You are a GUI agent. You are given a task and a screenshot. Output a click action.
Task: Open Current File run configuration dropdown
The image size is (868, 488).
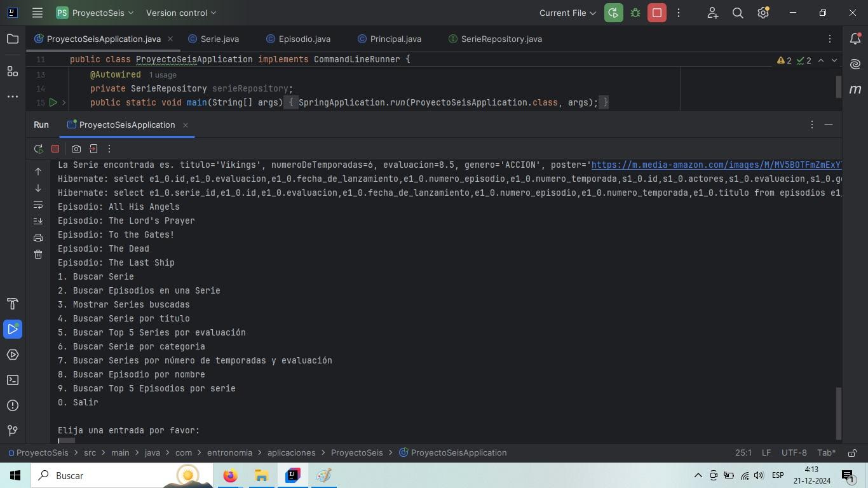point(567,13)
